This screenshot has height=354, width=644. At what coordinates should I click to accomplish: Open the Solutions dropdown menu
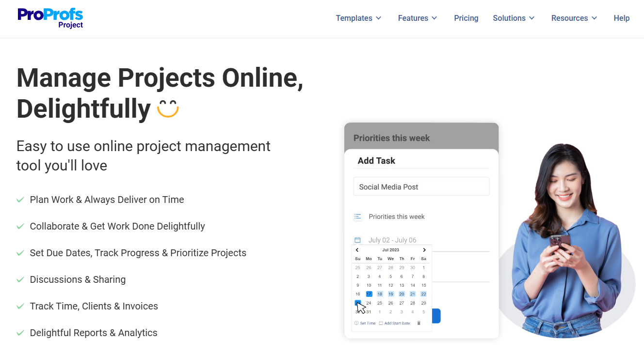pos(514,18)
